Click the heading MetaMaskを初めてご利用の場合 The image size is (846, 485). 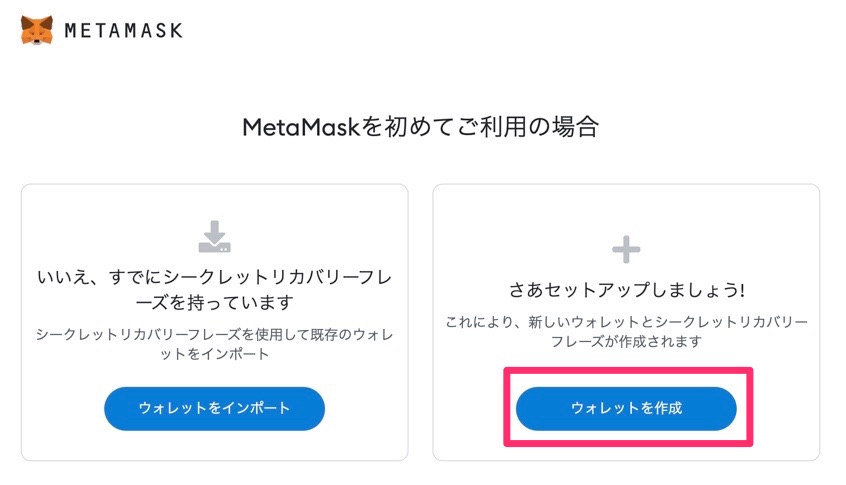click(421, 127)
